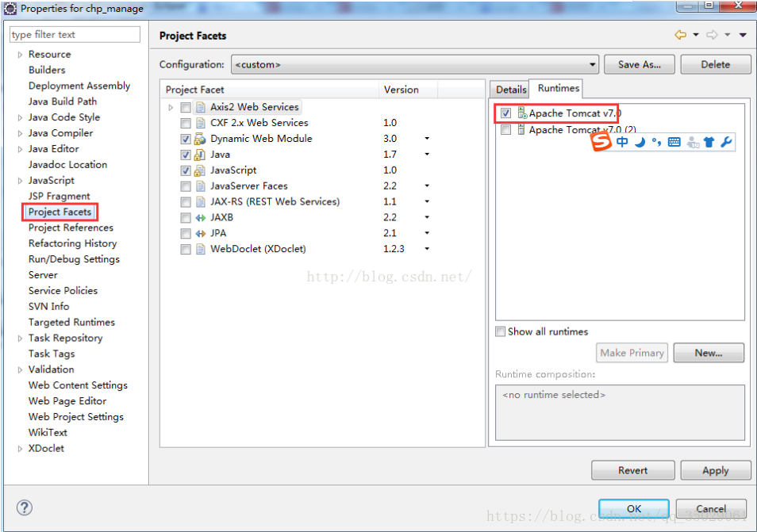Select Deployment Assembly page

click(x=79, y=86)
